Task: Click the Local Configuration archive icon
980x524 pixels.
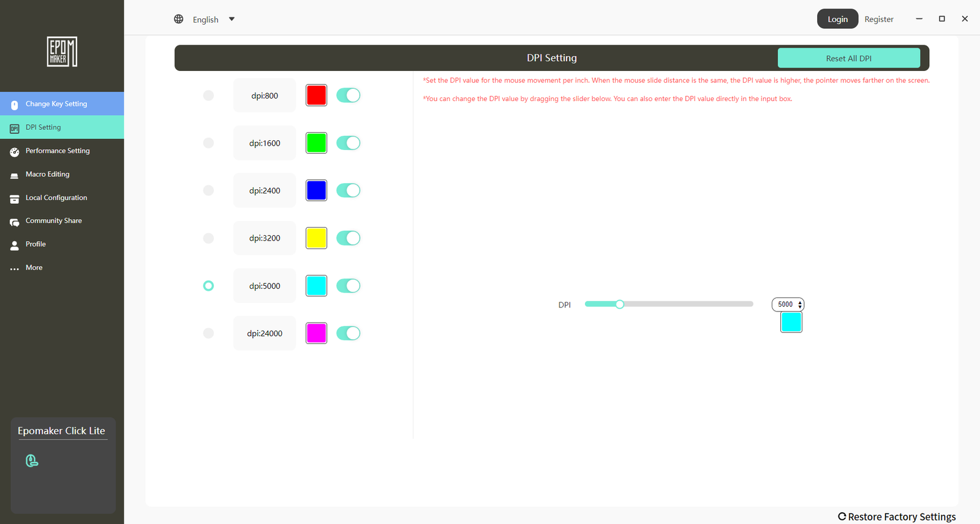Action: (15, 198)
